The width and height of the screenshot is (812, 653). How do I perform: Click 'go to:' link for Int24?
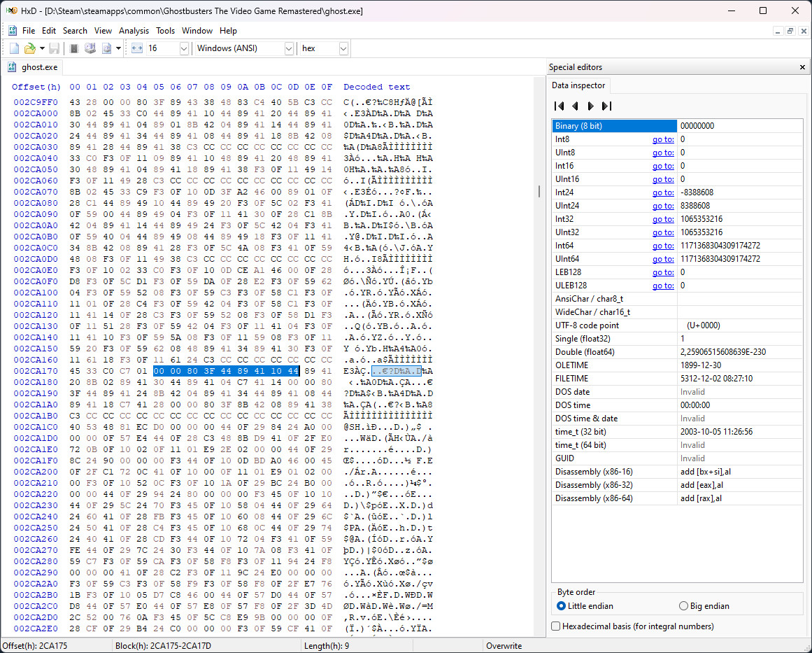click(x=663, y=192)
